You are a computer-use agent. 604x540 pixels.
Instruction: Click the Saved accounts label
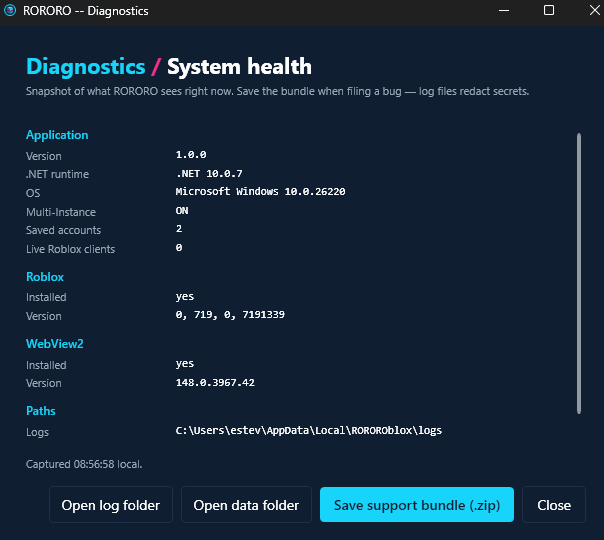(x=64, y=230)
